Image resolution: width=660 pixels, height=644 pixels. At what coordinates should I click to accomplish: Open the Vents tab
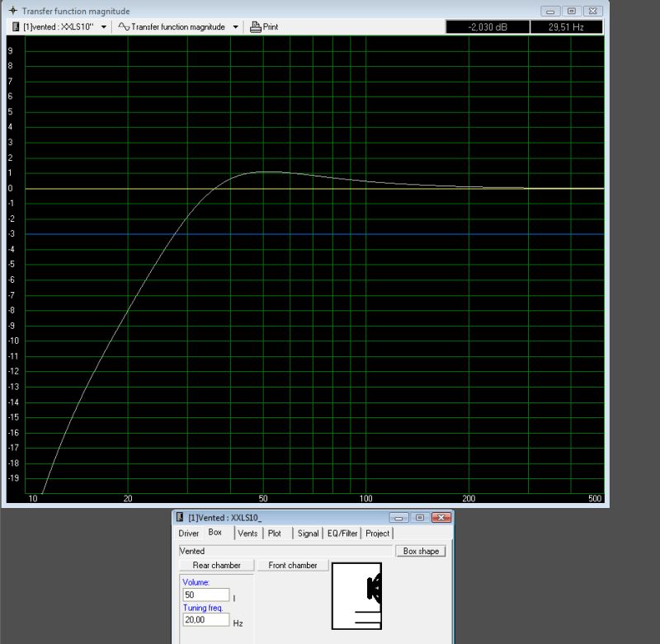(247, 534)
